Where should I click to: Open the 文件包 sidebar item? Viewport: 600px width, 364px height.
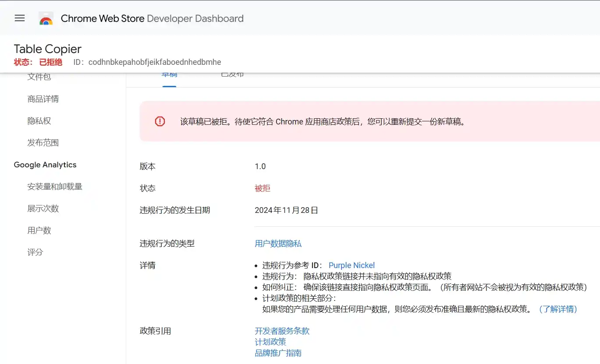tap(39, 77)
